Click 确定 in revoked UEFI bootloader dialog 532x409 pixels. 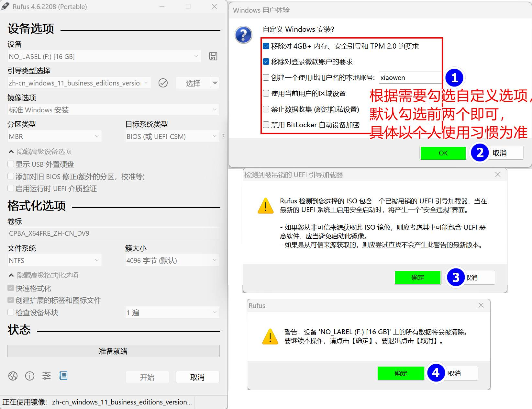tap(417, 278)
